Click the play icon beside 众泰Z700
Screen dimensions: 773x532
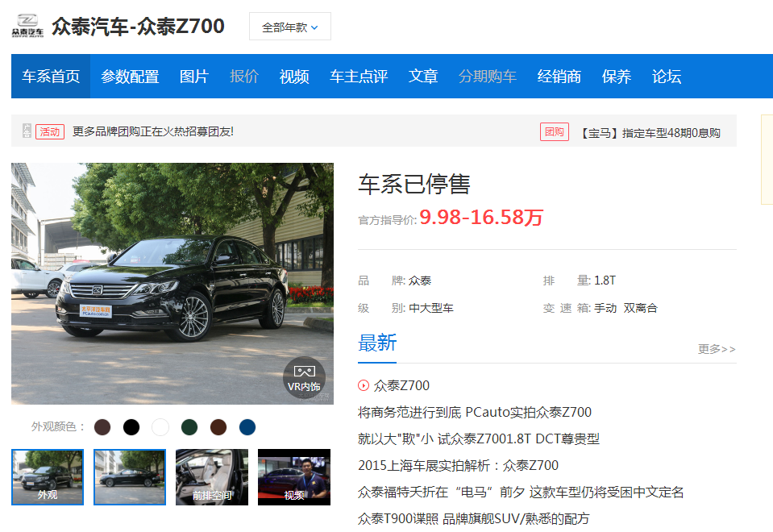coord(364,385)
